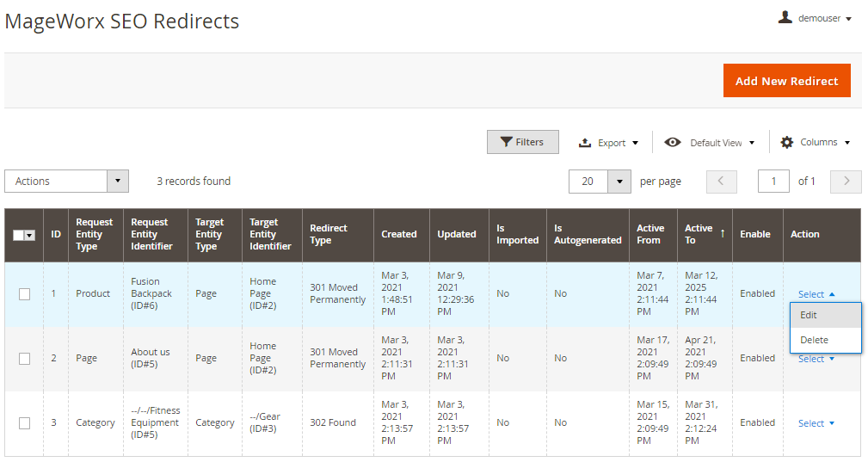Click Add New Redirect button
This screenshot has width=868, height=462.
pos(786,81)
